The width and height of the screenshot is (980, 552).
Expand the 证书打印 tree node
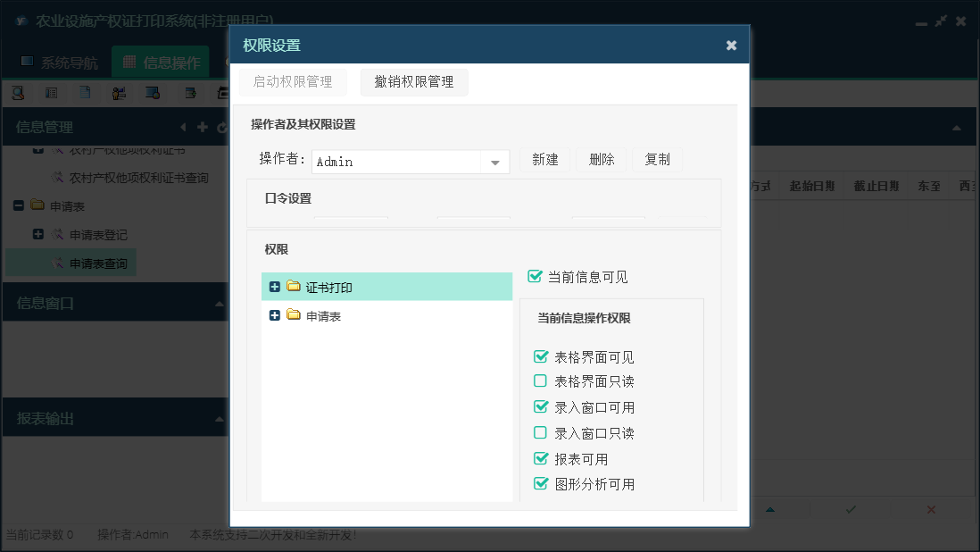coord(275,287)
